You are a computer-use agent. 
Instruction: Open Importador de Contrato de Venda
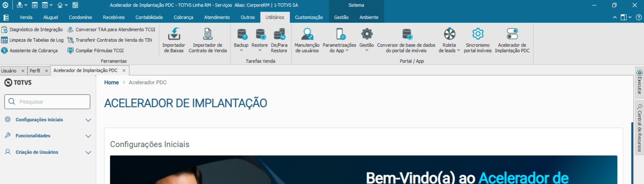click(x=207, y=40)
